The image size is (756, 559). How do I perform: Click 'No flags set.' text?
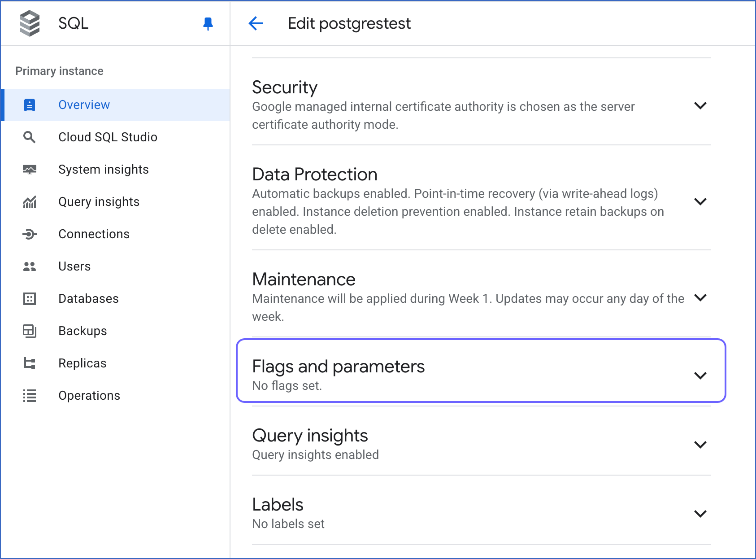tap(287, 386)
